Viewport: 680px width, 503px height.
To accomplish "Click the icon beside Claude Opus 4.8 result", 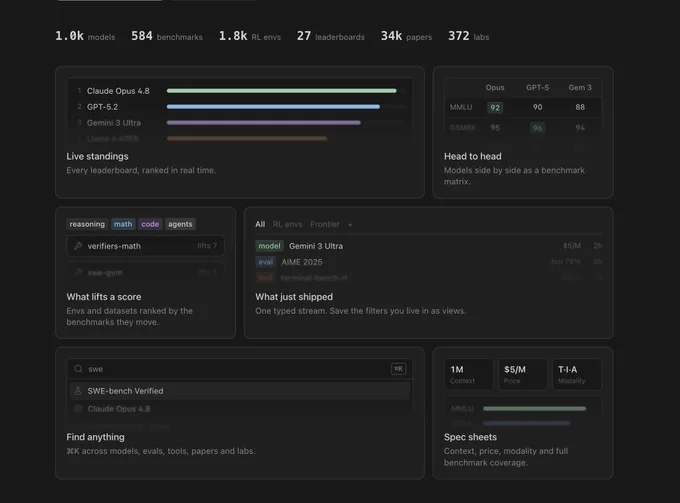I will coord(78,409).
